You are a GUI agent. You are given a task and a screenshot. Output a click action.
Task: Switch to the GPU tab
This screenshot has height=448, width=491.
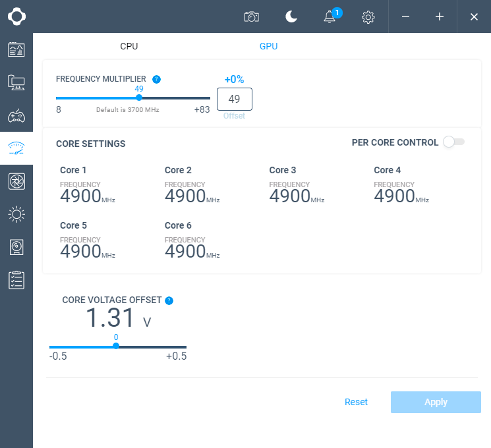pos(268,46)
